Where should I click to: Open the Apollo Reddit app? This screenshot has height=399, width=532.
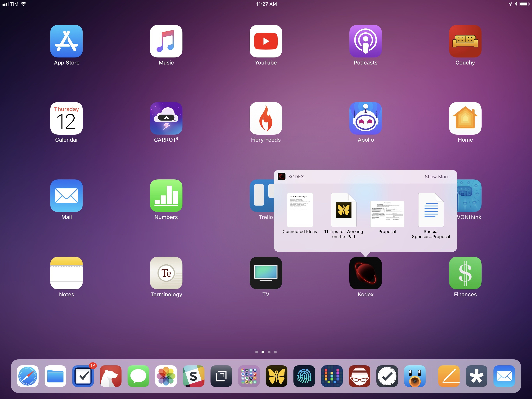[365, 118]
